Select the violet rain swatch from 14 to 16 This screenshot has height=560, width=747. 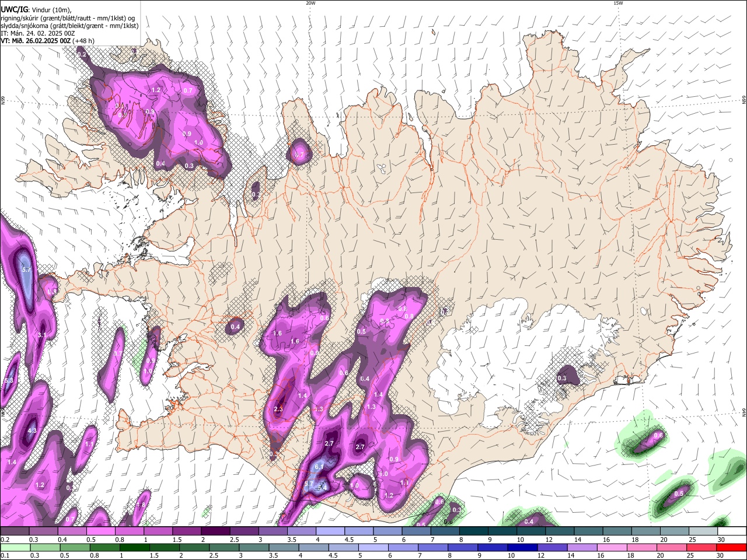[x=582, y=547]
